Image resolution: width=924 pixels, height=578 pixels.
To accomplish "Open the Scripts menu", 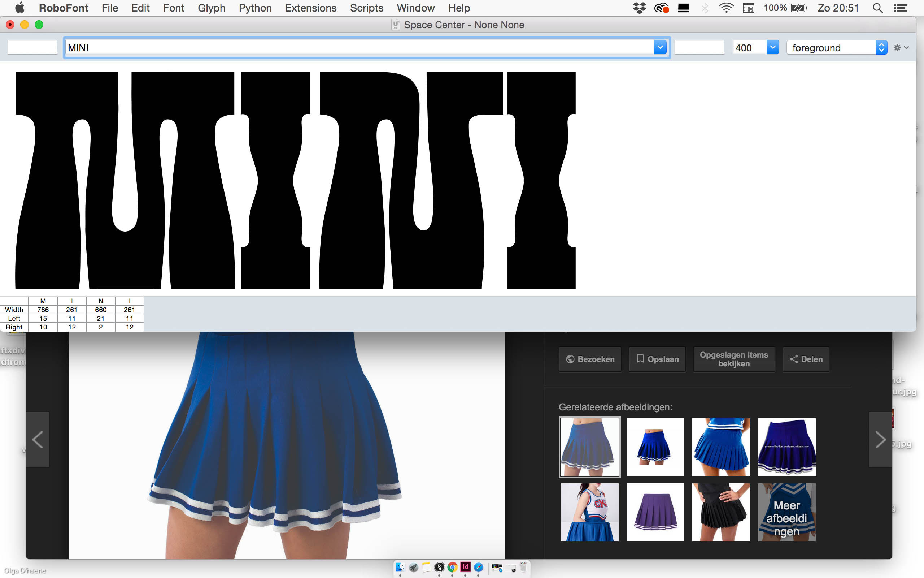I will [x=367, y=8].
